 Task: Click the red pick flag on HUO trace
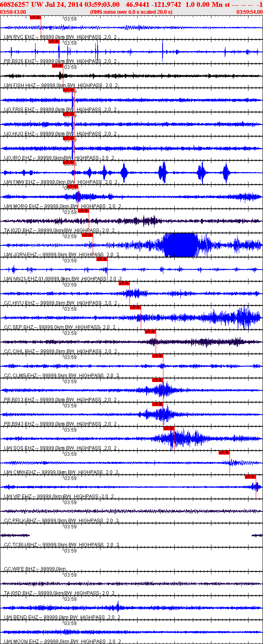69,114
